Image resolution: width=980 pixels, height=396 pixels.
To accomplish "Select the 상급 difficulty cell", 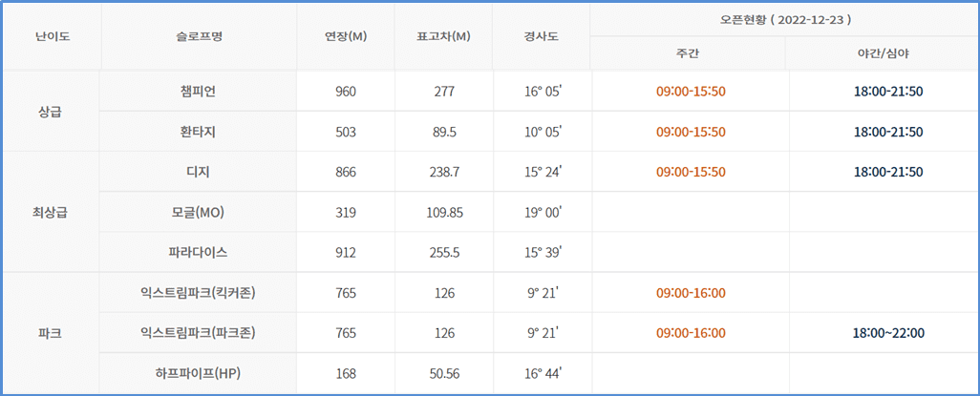I will pyautogui.click(x=50, y=113).
